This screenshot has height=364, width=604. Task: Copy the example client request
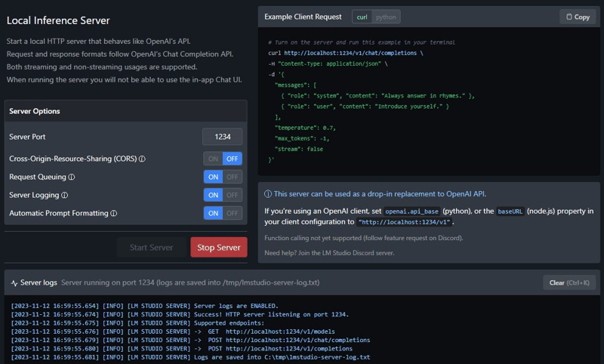pos(577,17)
